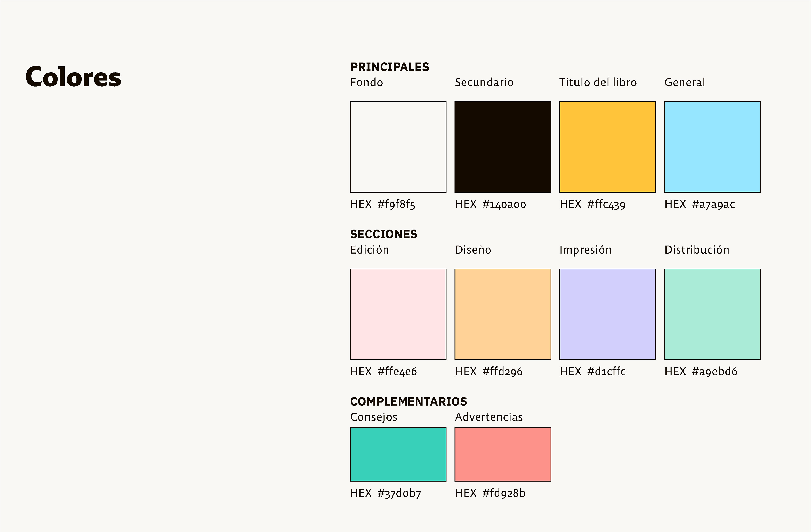Click the peach Diseño color swatch

tap(503, 314)
